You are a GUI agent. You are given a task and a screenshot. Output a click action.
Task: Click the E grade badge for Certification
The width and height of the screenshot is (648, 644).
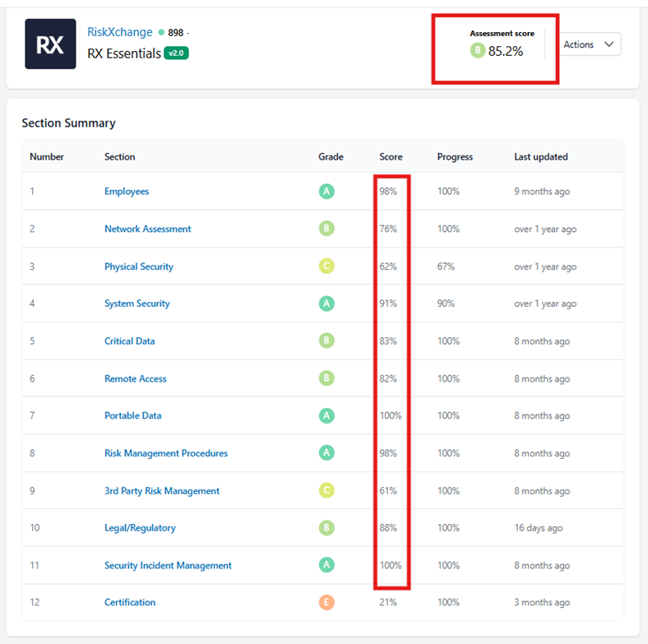click(x=326, y=602)
